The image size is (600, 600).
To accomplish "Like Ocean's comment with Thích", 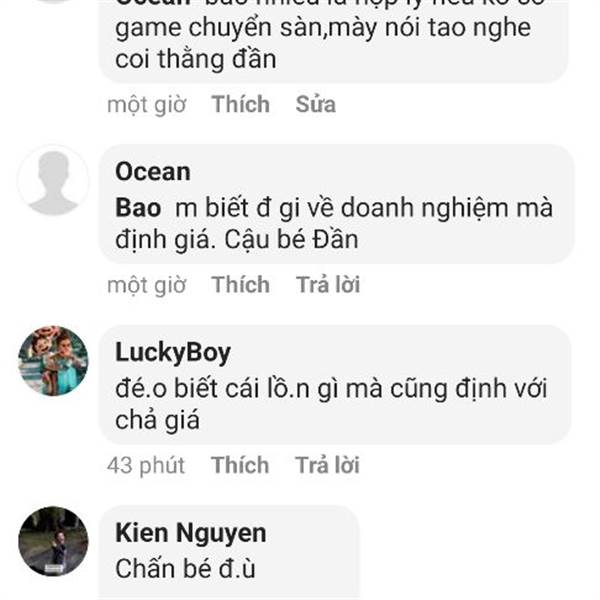I will pyautogui.click(x=241, y=285).
